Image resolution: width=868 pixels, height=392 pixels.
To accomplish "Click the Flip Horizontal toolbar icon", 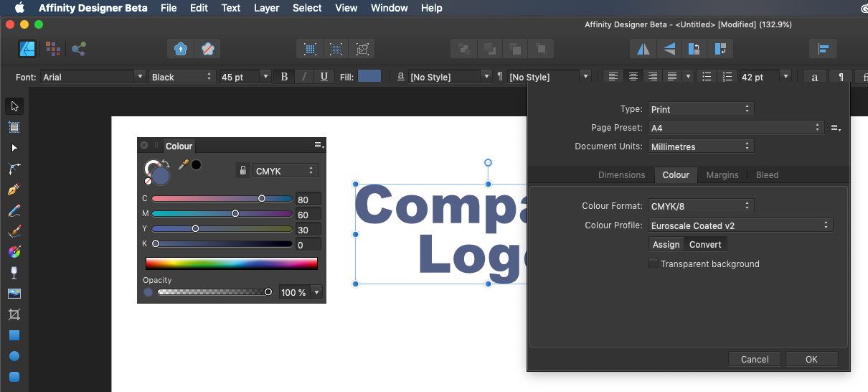I will 643,49.
